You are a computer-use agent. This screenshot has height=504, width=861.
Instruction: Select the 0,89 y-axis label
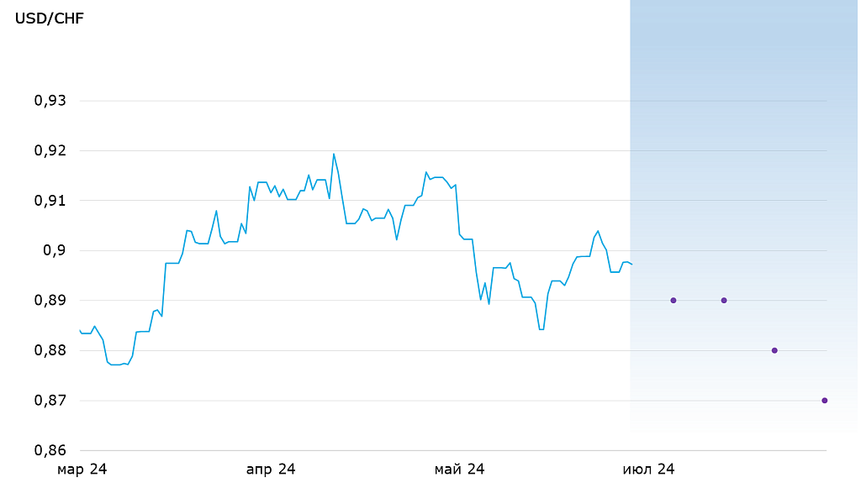[x=50, y=301]
